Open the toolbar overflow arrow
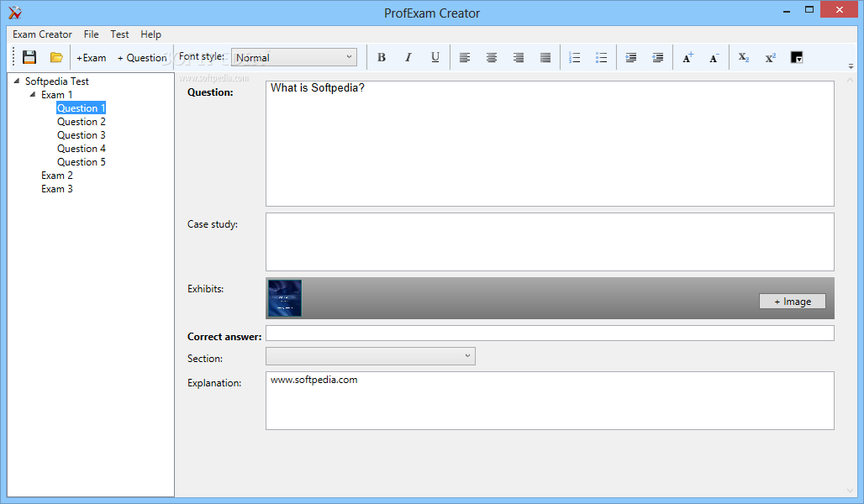This screenshot has width=864, height=504. pos(851,66)
